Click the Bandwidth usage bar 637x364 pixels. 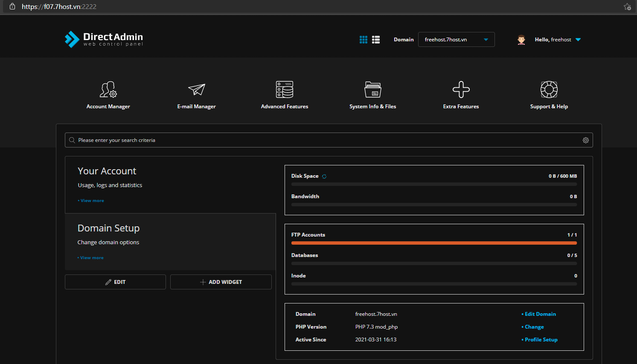point(434,205)
